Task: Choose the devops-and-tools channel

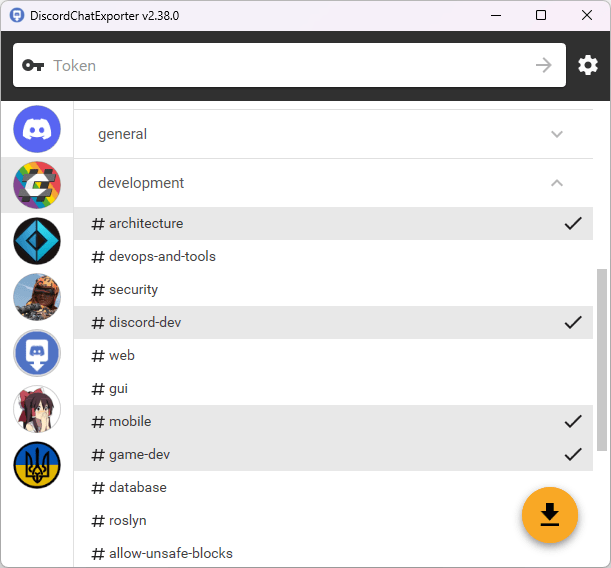Action: tap(162, 256)
